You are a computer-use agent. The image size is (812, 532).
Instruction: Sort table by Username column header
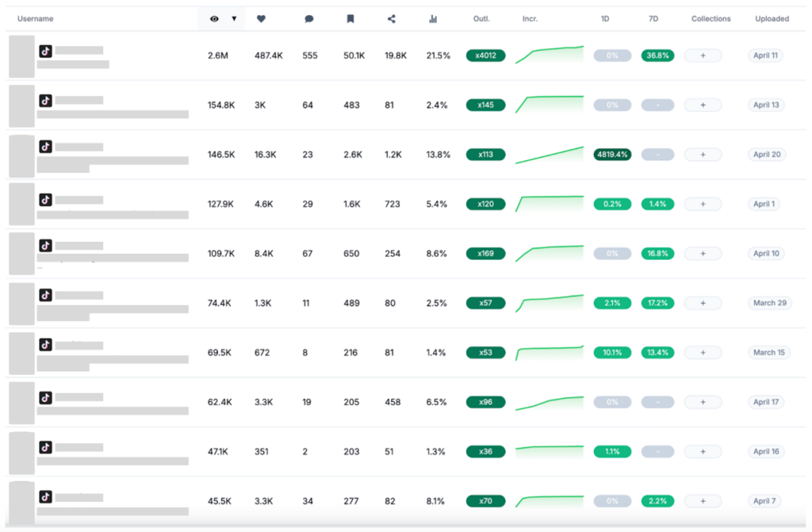(x=36, y=18)
